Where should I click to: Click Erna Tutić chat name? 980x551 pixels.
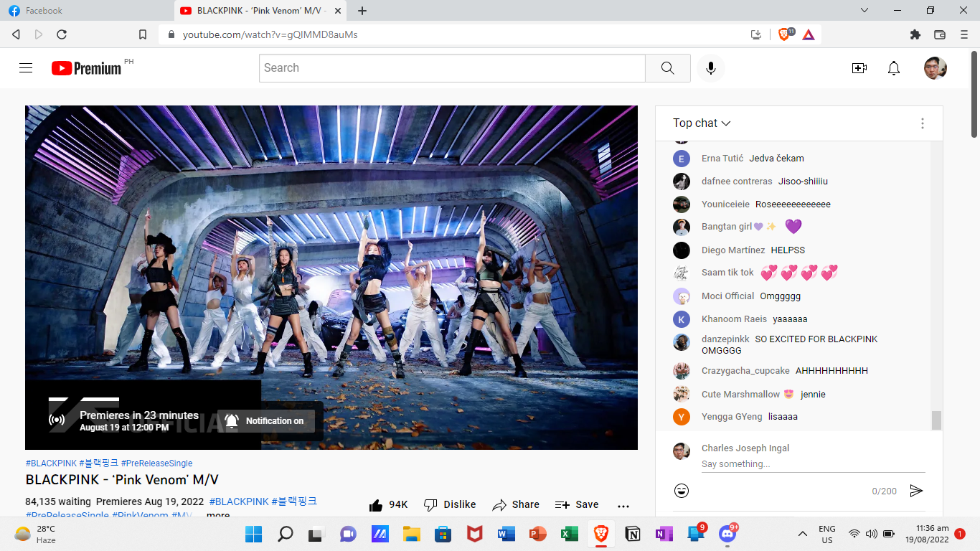pyautogui.click(x=722, y=159)
